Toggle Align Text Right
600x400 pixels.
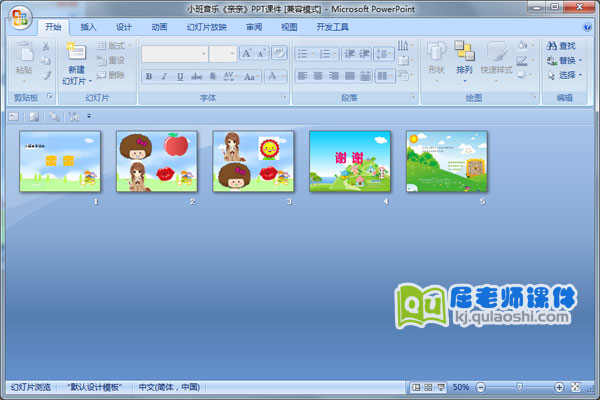(334, 76)
